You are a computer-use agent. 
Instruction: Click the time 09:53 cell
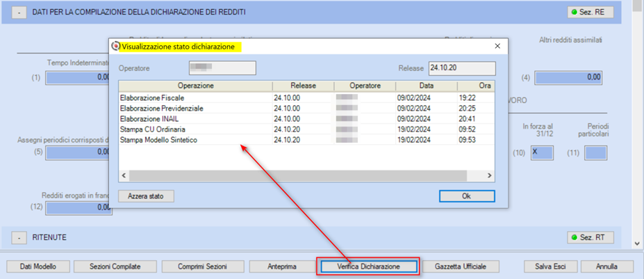[x=476, y=140]
